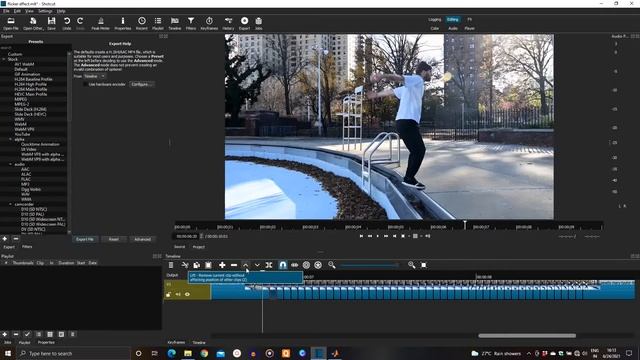Collapse the camcorder presets group
The width and height of the screenshot is (640, 360).
[x=11, y=204]
